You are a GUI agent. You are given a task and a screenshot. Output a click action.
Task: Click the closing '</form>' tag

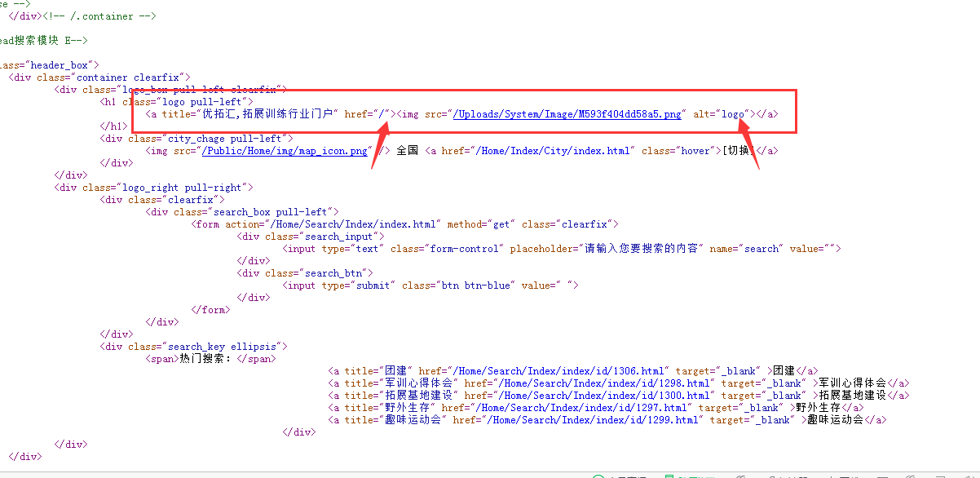210,310
